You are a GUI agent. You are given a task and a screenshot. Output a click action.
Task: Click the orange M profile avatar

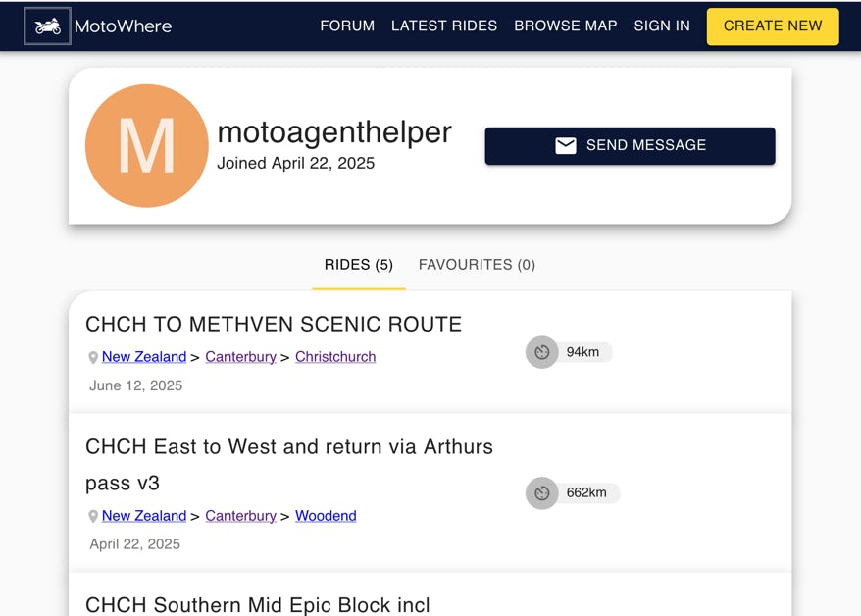coord(147,146)
